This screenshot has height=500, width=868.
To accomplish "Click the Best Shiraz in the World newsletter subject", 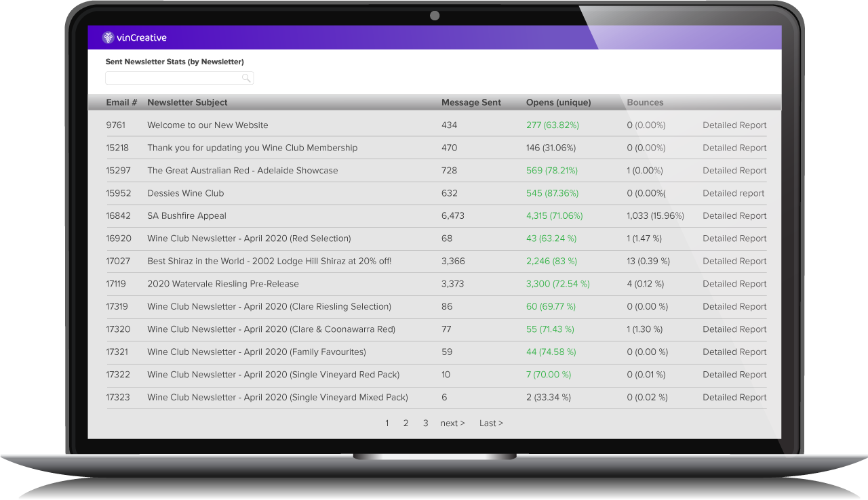I will pyautogui.click(x=269, y=262).
